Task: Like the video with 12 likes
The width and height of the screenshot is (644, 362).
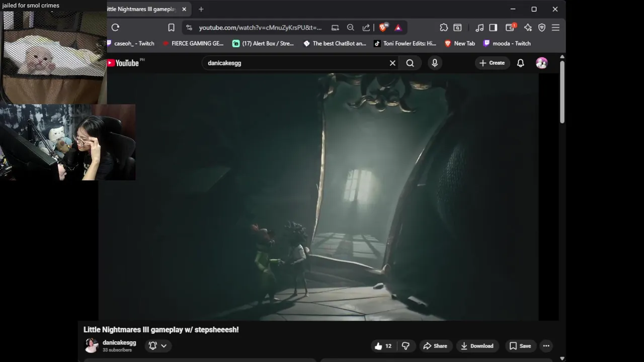Action: [x=383, y=346]
